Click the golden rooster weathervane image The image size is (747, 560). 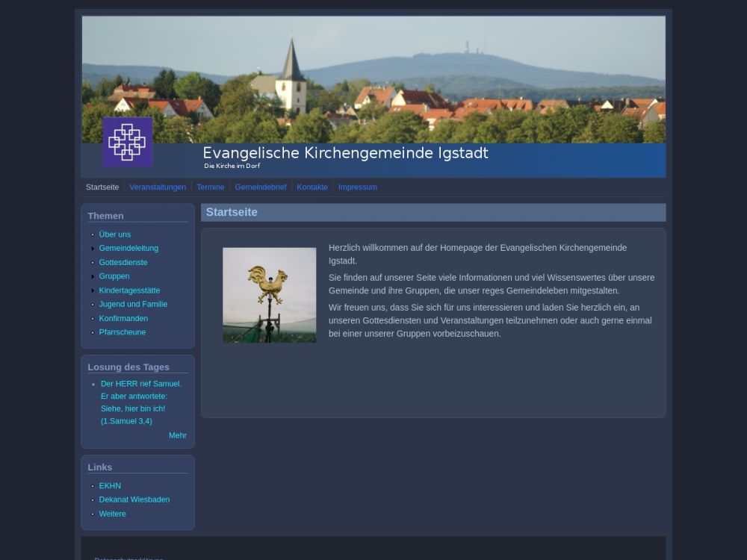[269, 295]
